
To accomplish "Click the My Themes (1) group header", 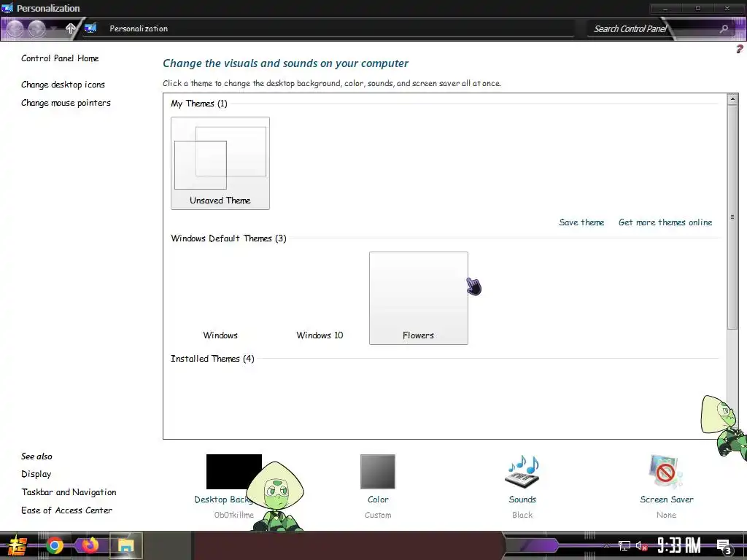I will [x=199, y=104].
